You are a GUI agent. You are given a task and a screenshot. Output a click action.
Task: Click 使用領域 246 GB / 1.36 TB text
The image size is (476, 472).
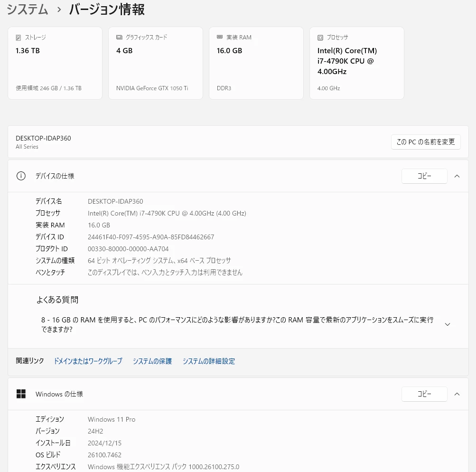coord(48,88)
